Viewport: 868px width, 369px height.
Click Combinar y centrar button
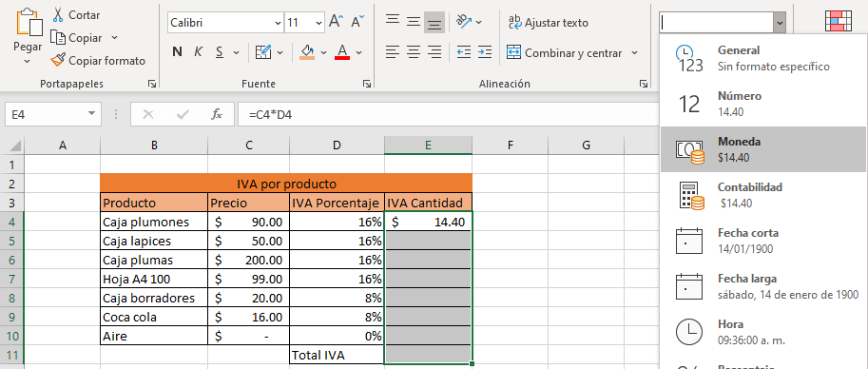[x=564, y=52]
